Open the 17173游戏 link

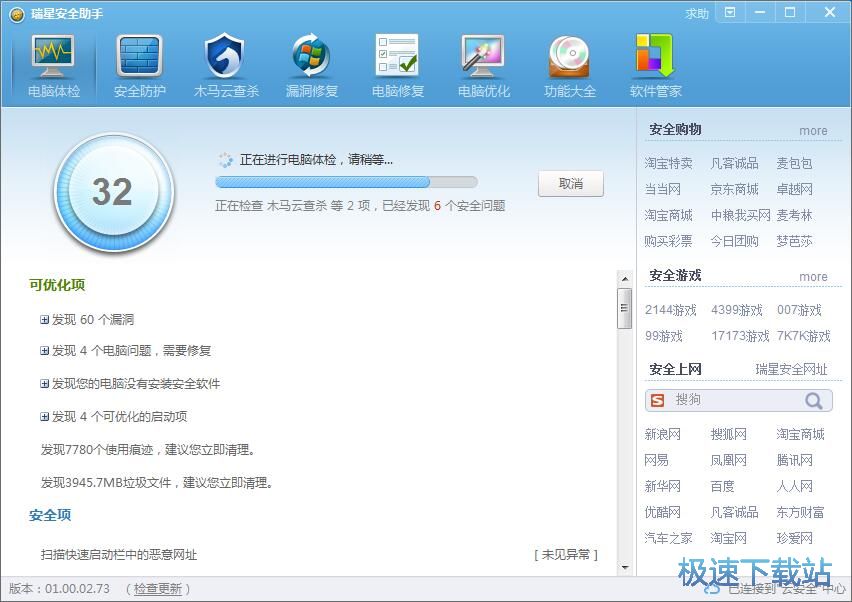[x=740, y=336]
